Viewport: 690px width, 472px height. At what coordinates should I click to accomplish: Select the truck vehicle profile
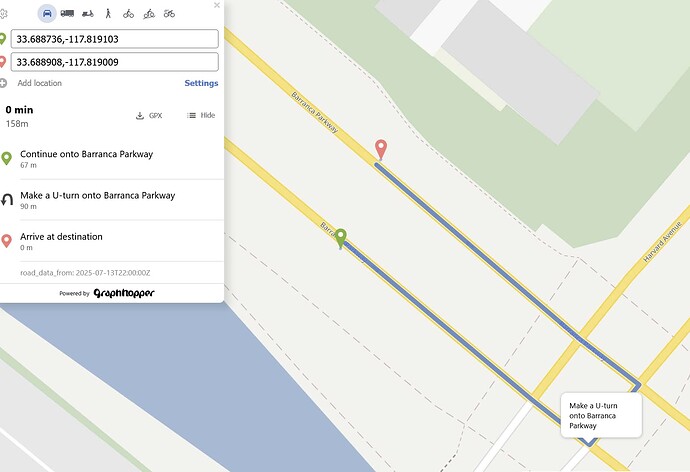click(67, 13)
